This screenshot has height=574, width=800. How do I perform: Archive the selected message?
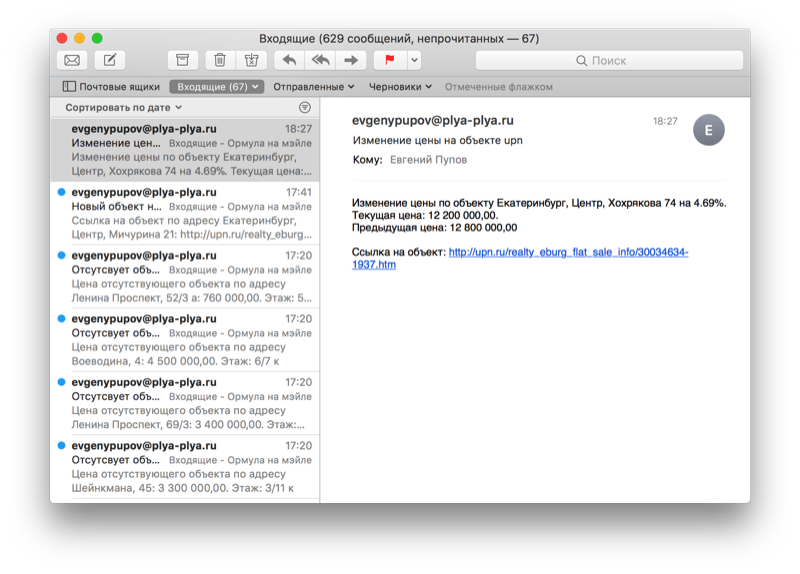182,61
